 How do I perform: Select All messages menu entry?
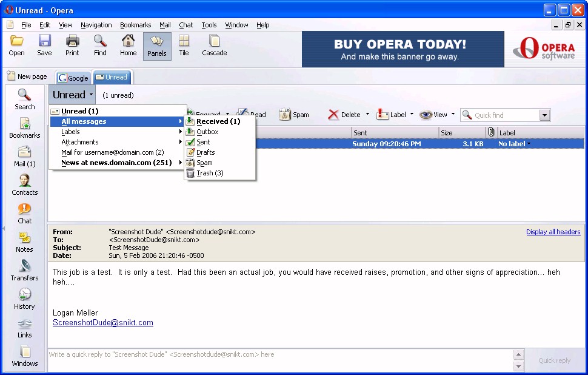[x=116, y=121]
